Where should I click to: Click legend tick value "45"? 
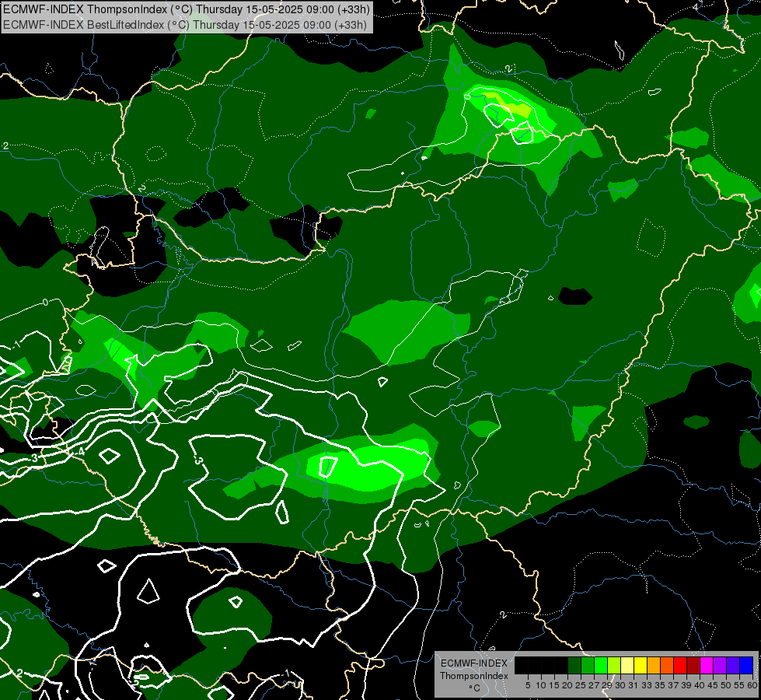point(714,685)
